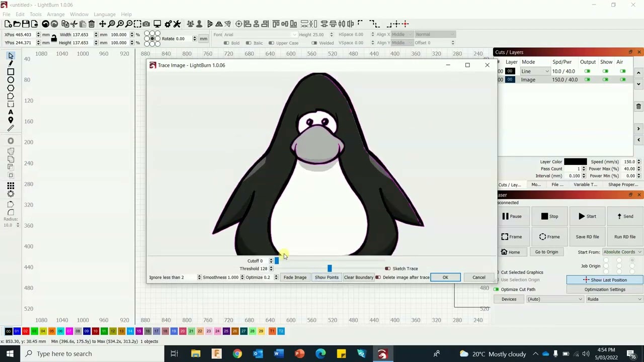Select the Measure ruler tool
Viewport: 644px width, 362px height.
pos(11,128)
